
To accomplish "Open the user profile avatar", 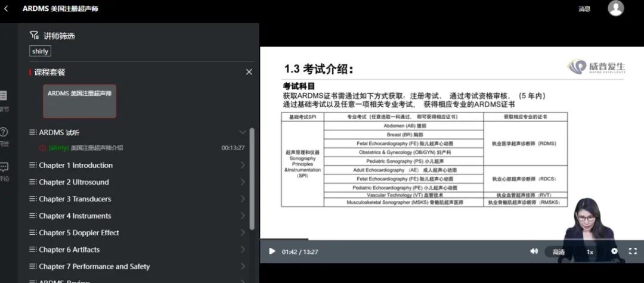I will [x=615, y=8].
